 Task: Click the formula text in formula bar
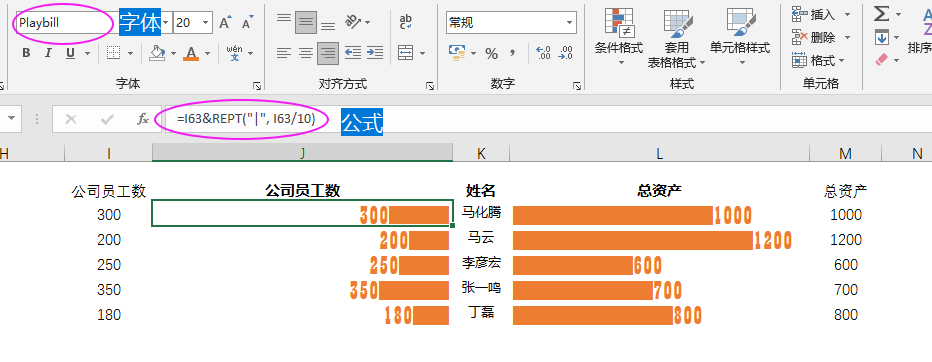pyautogui.click(x=246, y=119)
